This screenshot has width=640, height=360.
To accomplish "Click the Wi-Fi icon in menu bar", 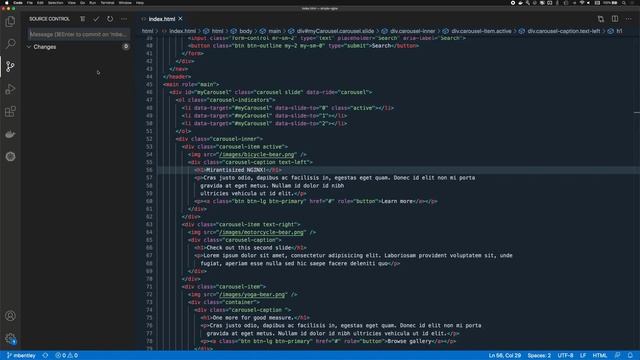I will [x=582, y=2].
